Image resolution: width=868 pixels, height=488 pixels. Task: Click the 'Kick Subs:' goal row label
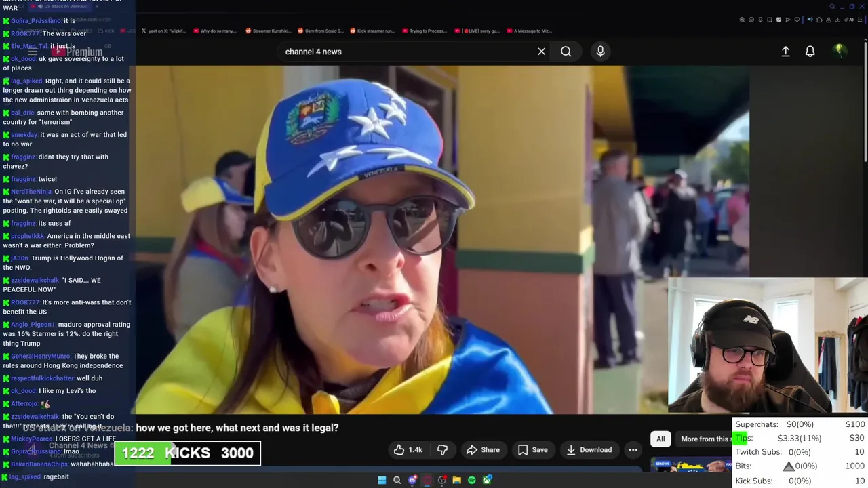click(753, 481)
